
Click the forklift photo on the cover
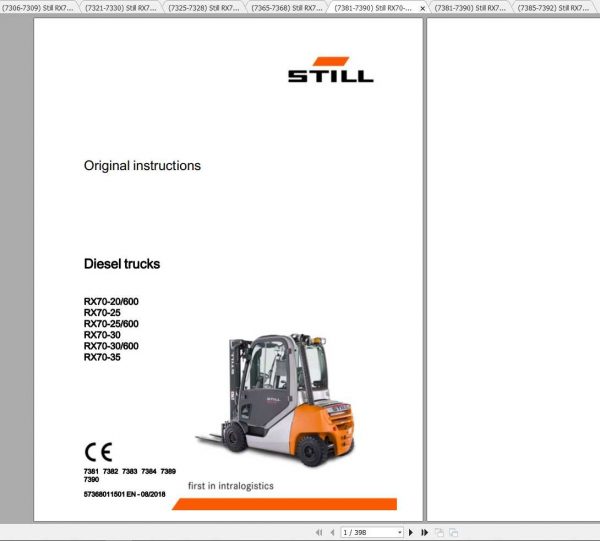[x=277, y=400]
